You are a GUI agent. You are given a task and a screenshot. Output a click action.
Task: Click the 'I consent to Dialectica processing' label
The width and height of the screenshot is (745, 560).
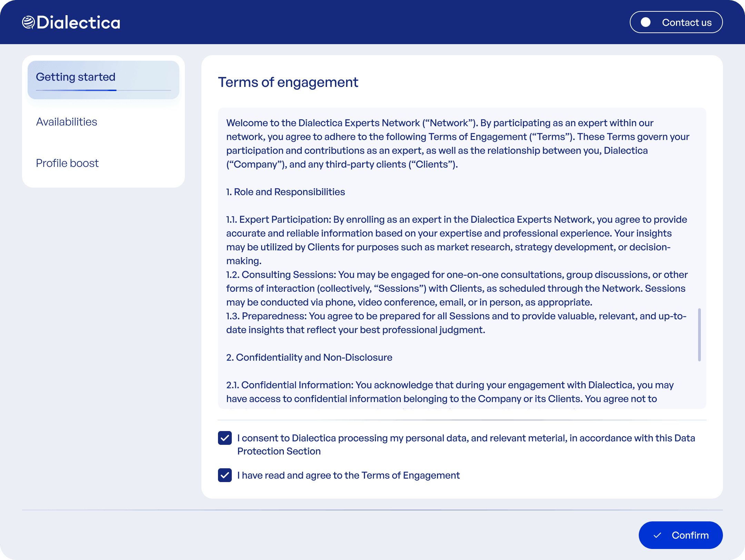coord(466,444)
